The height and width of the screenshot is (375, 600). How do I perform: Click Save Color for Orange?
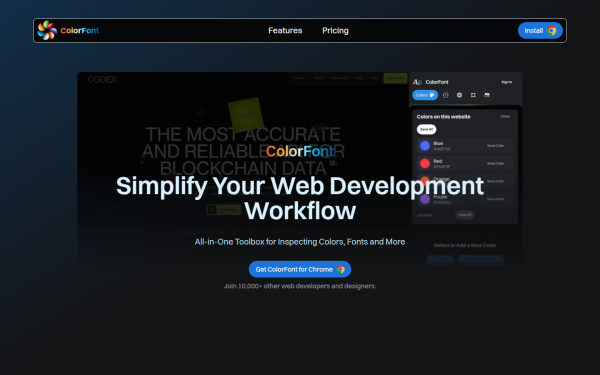[495, 181]
